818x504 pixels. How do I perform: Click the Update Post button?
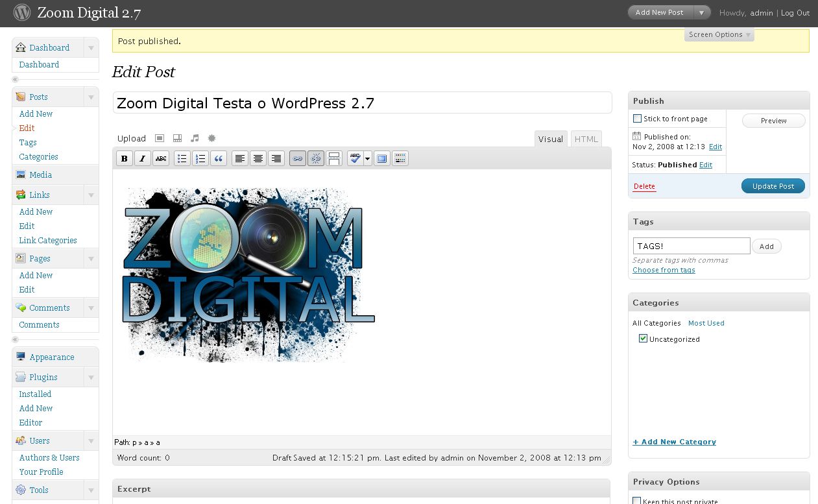pyautogui.click(x=773, y=186)
